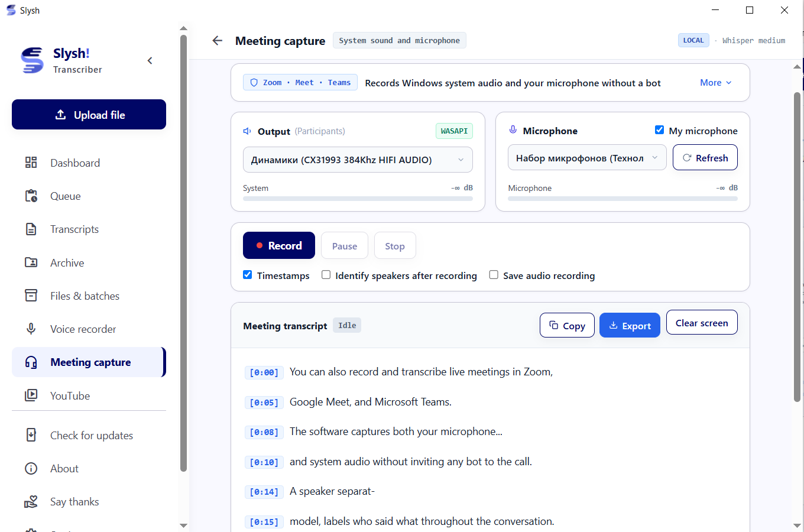Viewport: 804px width, 532px height.
Task: Uncheck the My microphone checkbox
Action: (659, 130)
